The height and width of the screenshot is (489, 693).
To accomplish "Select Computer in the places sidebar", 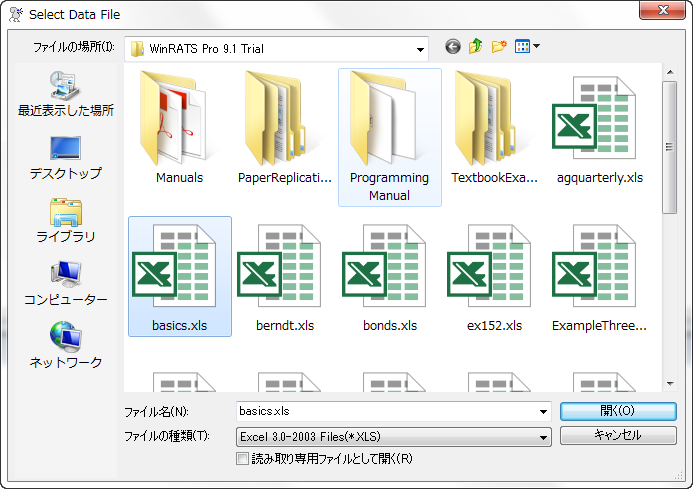I will (66, 283).
